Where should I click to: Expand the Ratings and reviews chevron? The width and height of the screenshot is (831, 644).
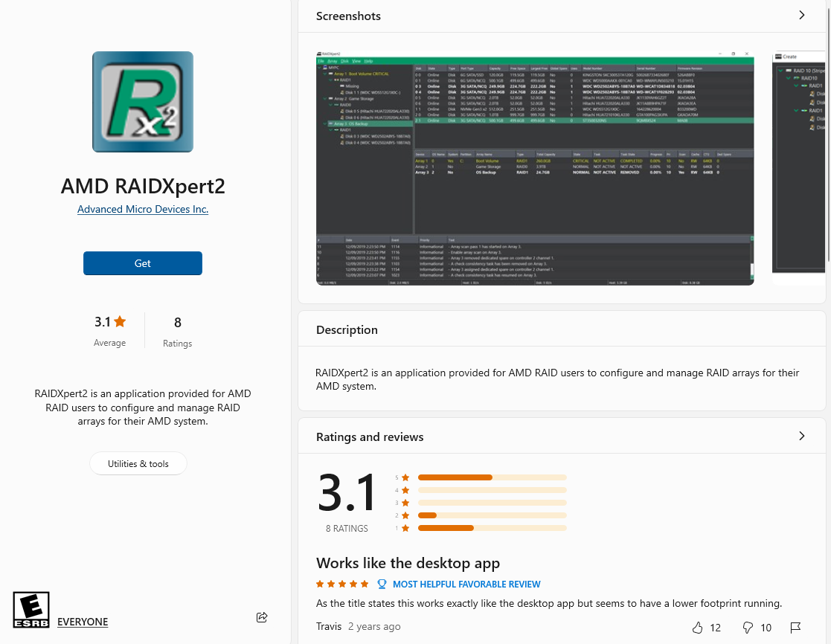(801, 437)
